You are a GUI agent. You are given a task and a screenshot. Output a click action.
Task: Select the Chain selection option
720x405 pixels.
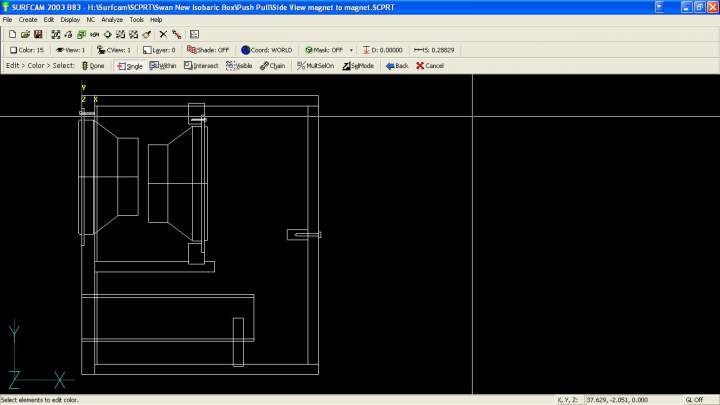[x=273, y=66]
